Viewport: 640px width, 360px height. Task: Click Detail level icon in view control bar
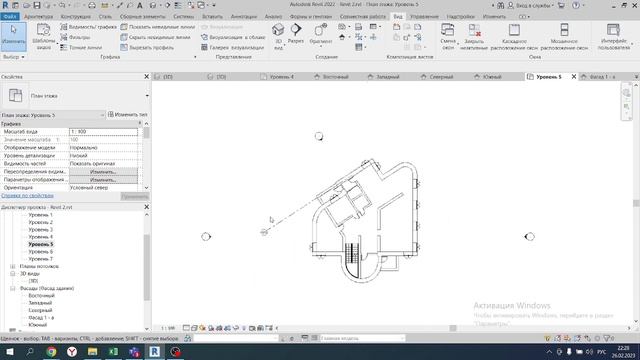click(x=186, y=328)
